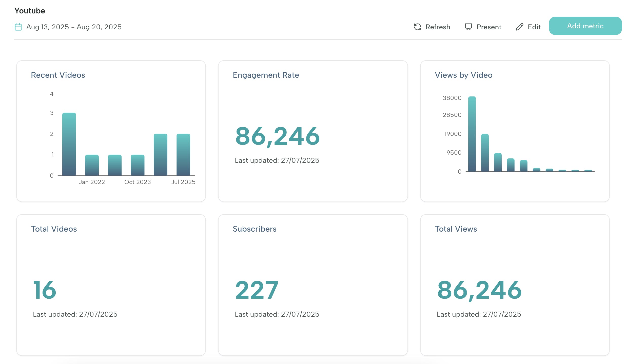Viewport: 625px width, 364px height.
Task: Click the 38000 axis label
Action: point(452,98)
